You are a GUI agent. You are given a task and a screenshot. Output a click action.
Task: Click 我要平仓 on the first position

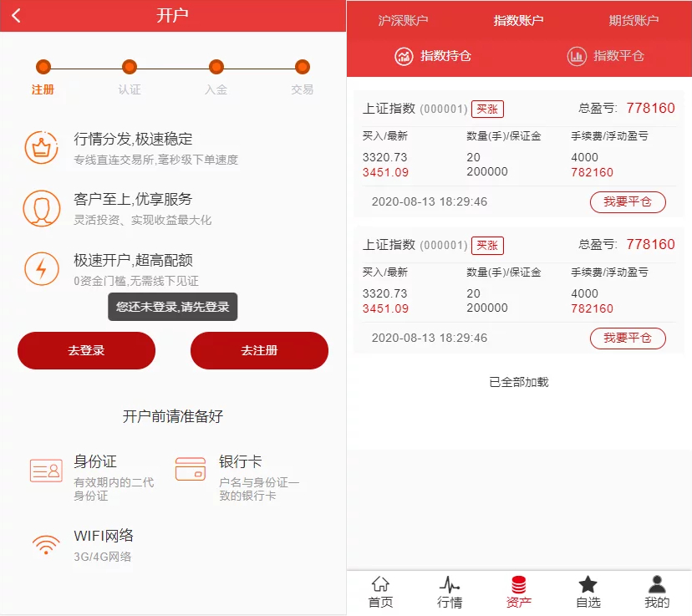click(x=628, y=201)
